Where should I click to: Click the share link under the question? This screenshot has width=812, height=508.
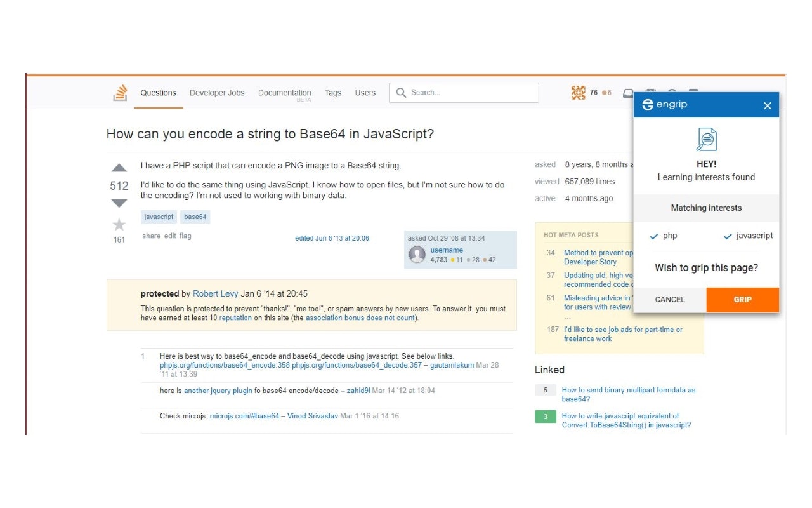click(x=152, y=236)
